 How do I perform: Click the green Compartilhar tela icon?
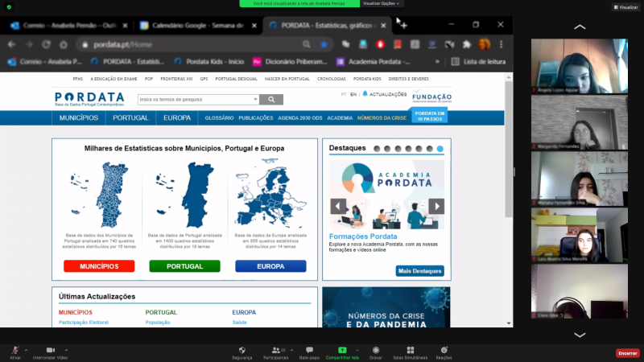[x=342, y=350]
